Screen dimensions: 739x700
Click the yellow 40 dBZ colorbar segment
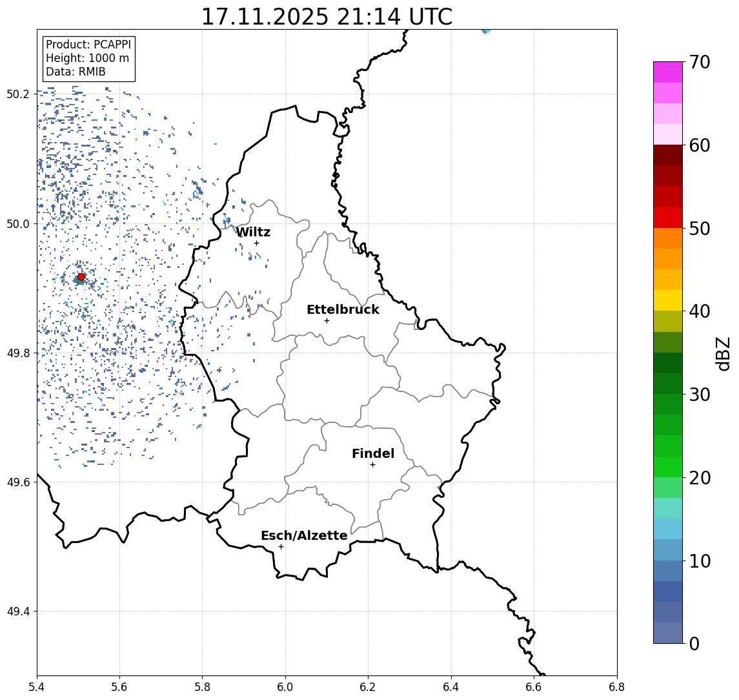668,300
